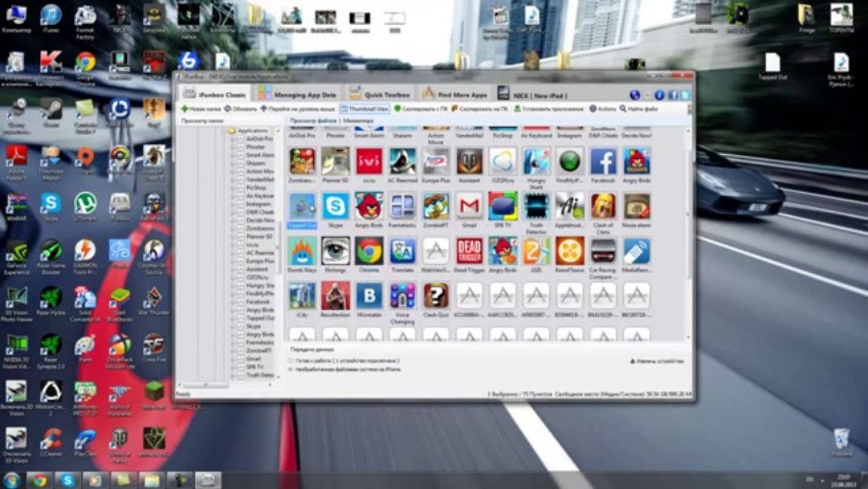Open iFunbox Twitter icon in header
This screenshot has width=868, height=489.
(x=685, y=95)
